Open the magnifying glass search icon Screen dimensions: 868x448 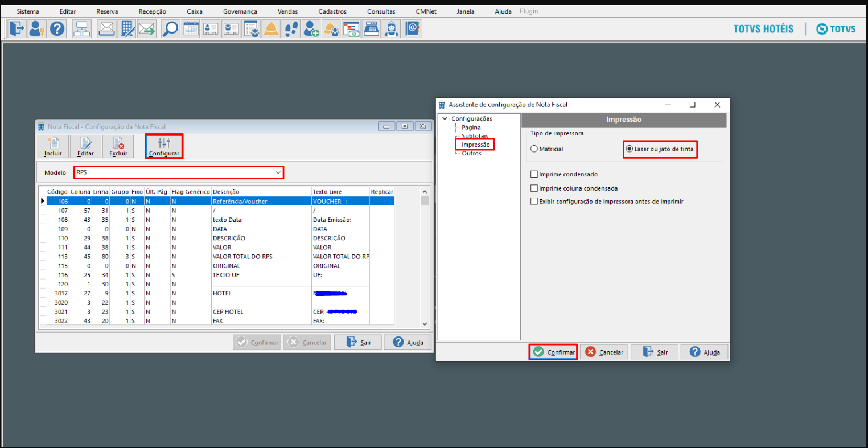(x=170, y=28)
